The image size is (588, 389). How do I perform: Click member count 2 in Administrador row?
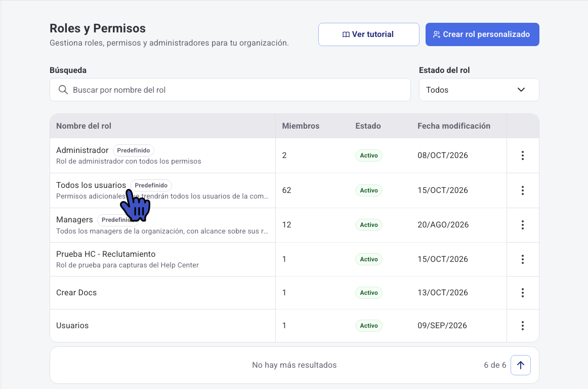[x=284, y=155]
